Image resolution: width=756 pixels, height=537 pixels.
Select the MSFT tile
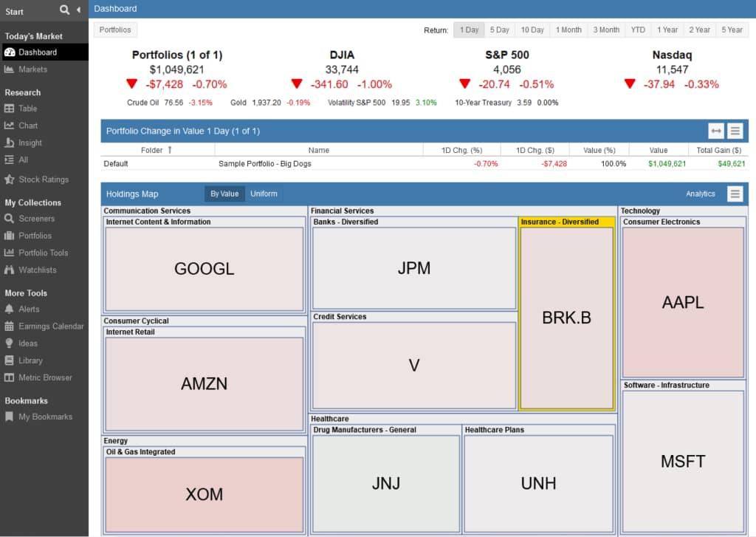pyautogui.click(x=683, y=461)
